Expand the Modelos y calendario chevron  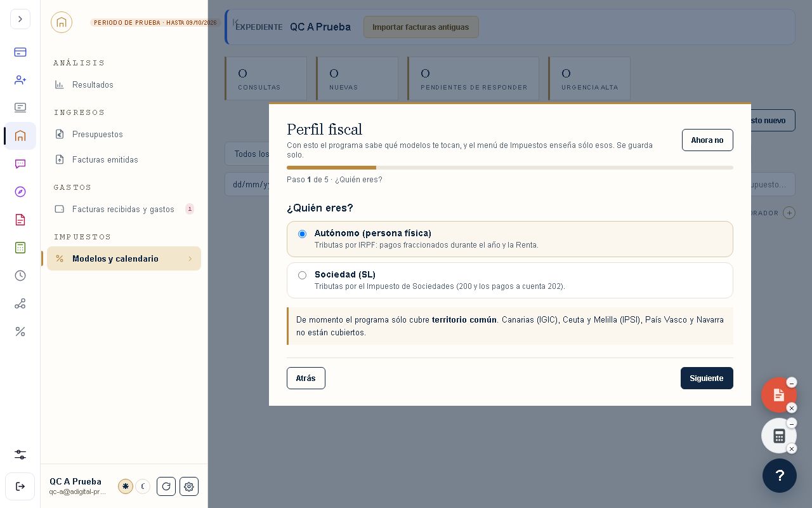tap(190, 258)
